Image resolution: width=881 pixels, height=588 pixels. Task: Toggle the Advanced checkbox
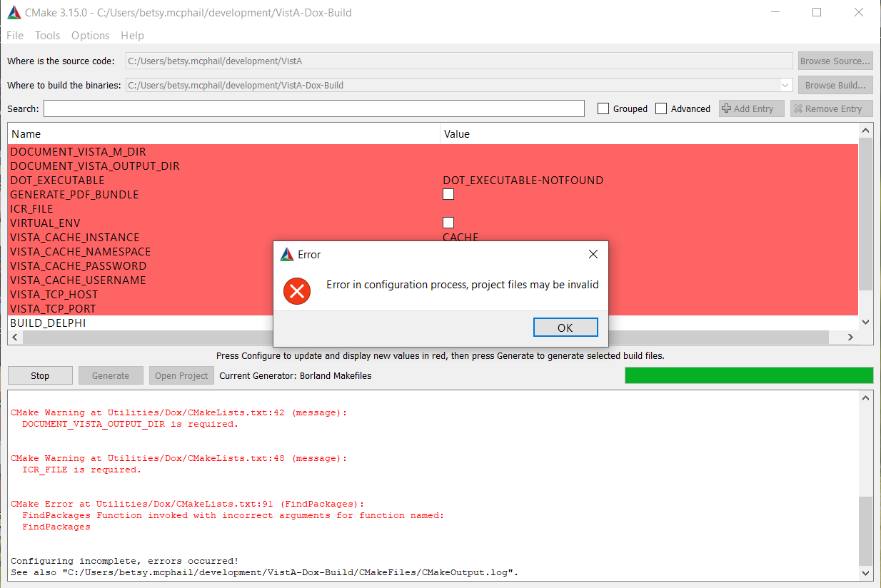pos(661,108)
